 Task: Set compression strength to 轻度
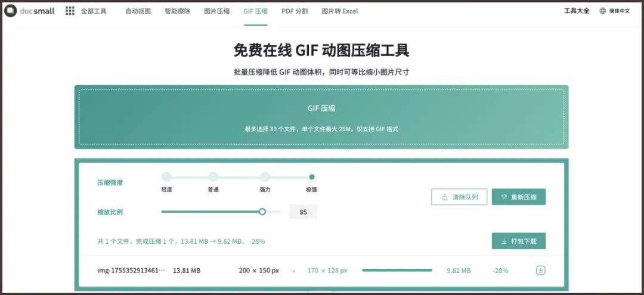(x=166, y=177)
